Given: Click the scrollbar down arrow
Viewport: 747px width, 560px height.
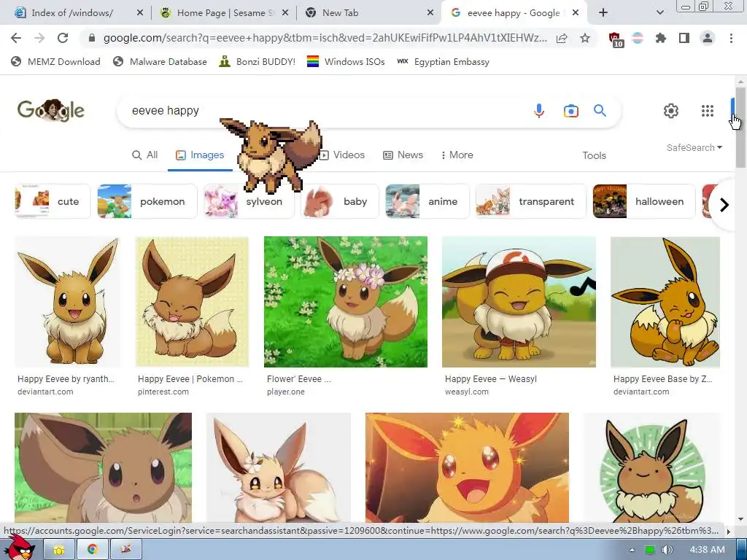Looking at the screenshot, I should 740,519.
